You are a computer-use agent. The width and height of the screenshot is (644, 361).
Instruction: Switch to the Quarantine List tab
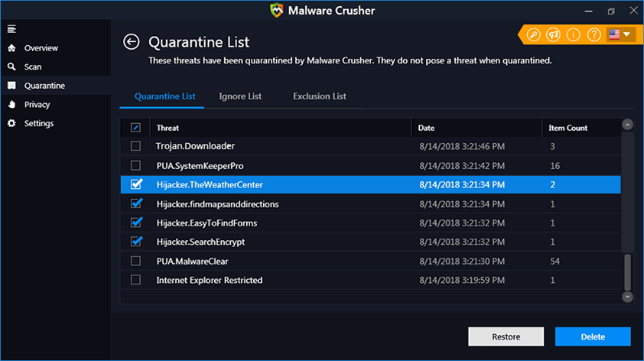coord(164,96)
